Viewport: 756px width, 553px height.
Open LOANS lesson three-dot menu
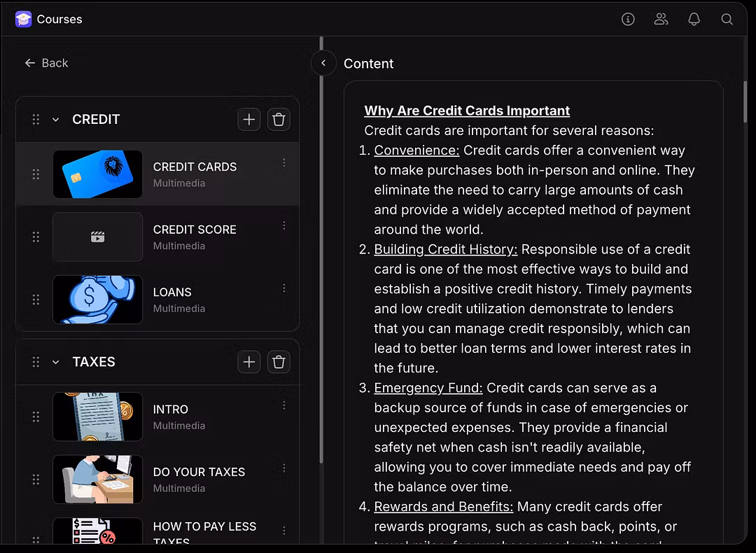click(x=283, y=288)
